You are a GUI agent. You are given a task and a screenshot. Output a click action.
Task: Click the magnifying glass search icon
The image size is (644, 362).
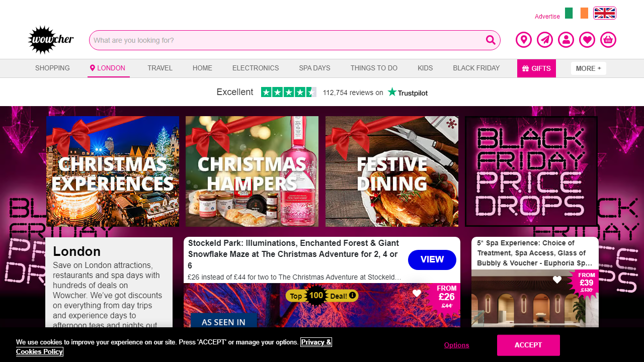pos(490,40)
